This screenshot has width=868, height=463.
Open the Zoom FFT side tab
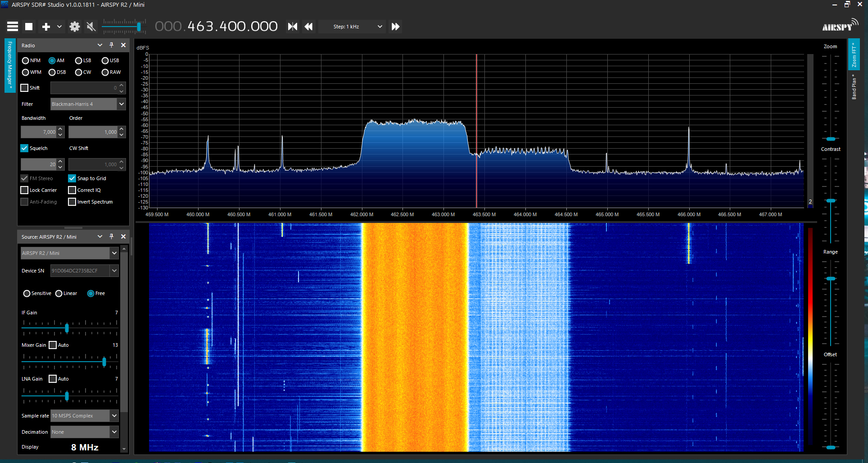coord(854,54)
